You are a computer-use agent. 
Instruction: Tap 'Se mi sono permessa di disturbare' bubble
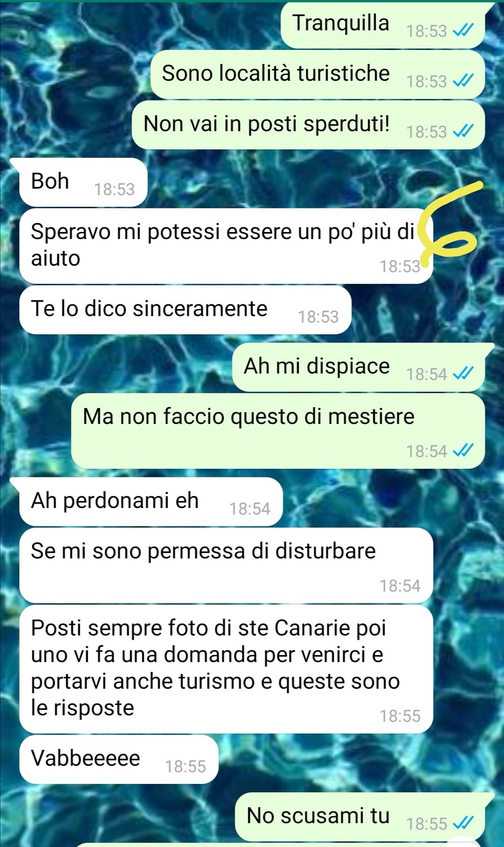[226, 565]
